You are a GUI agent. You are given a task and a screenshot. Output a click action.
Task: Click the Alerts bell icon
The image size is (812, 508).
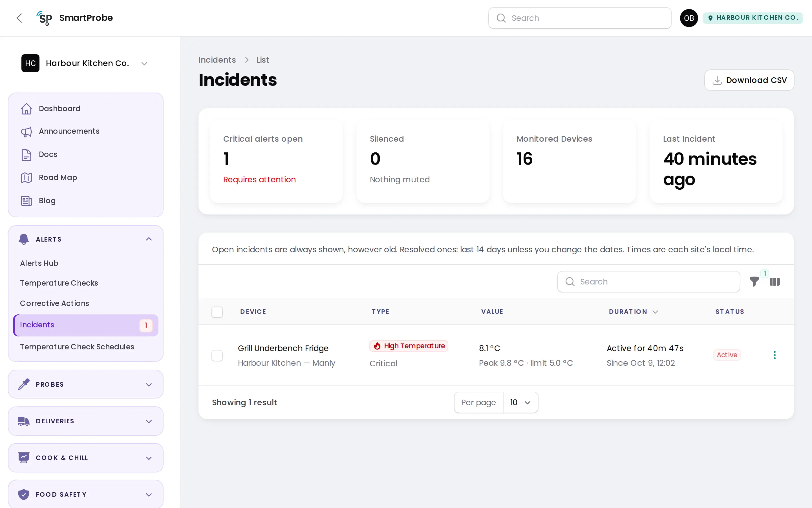[x=23, y=239]
